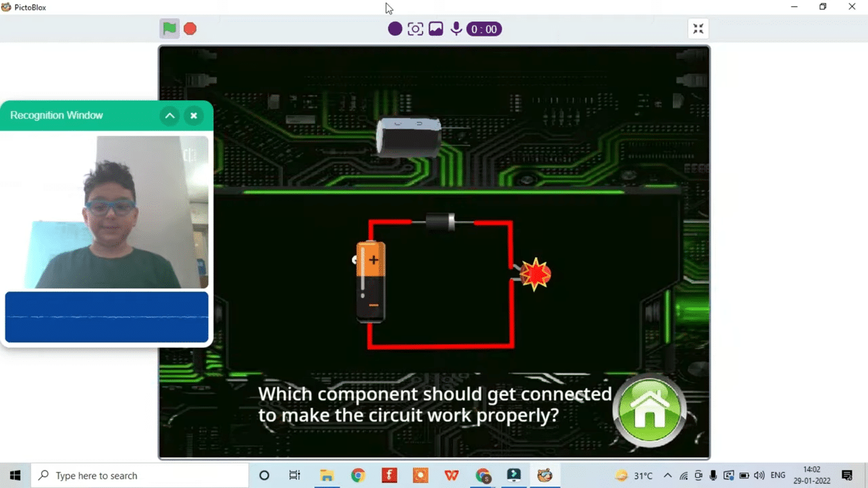This screenshot has height=488, width=868.
Task: Open the Windows Start menu
Action: pos(15,475)
